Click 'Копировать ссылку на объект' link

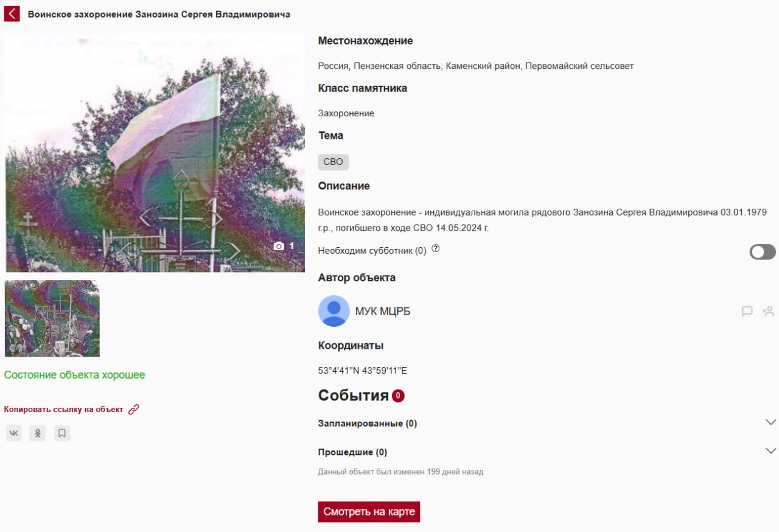(x=64, y=410)
